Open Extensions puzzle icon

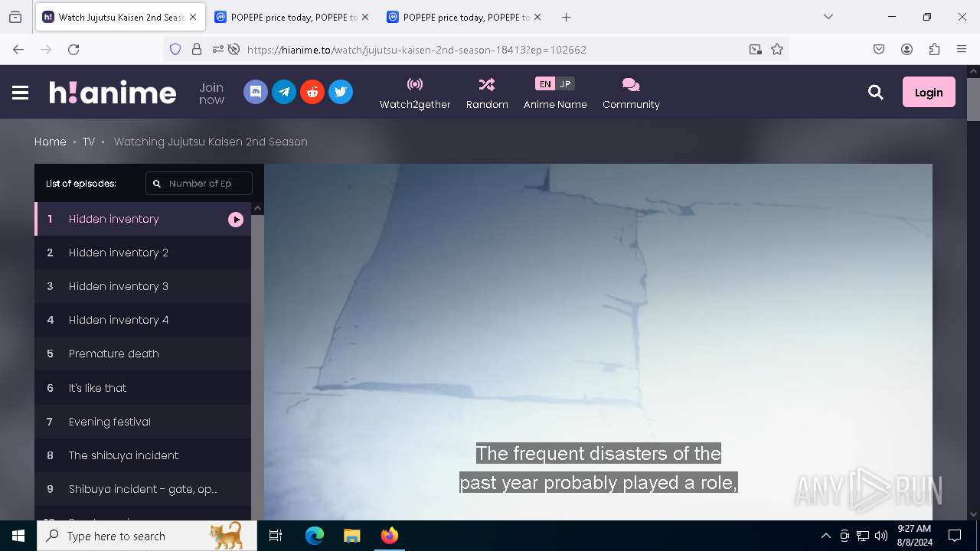934,49
